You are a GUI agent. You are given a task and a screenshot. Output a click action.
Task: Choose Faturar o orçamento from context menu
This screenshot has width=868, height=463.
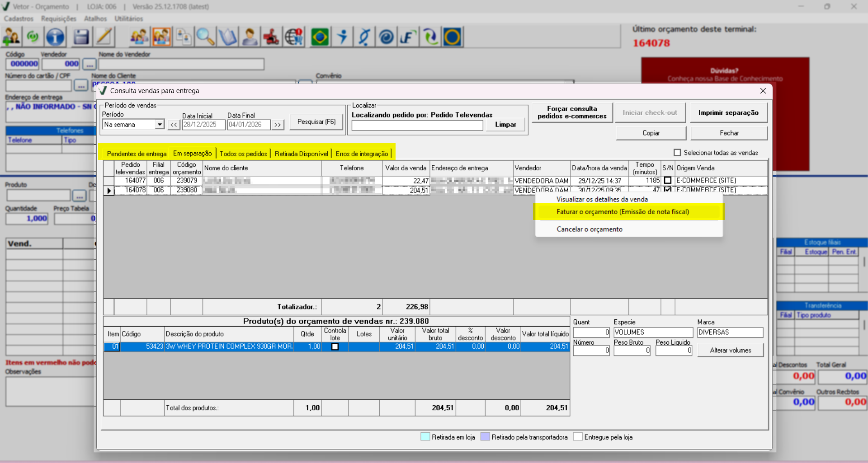click(x=623, y=212)
